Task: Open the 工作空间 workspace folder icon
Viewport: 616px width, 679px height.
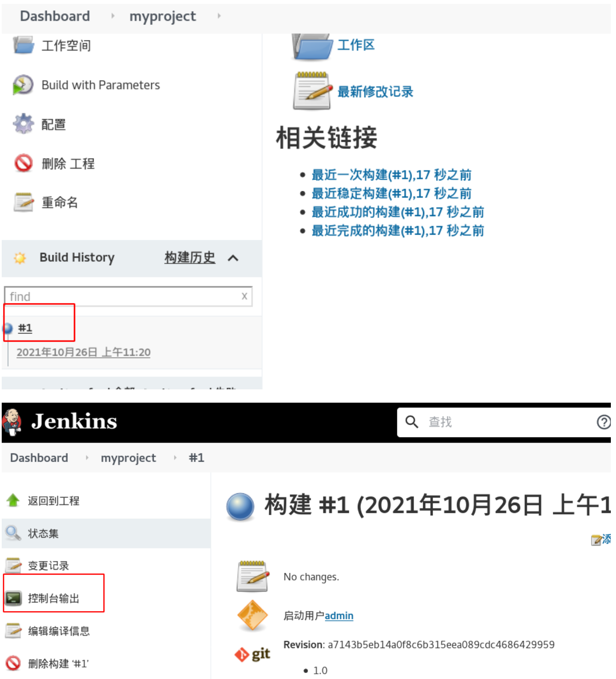Action: point(23,45)
